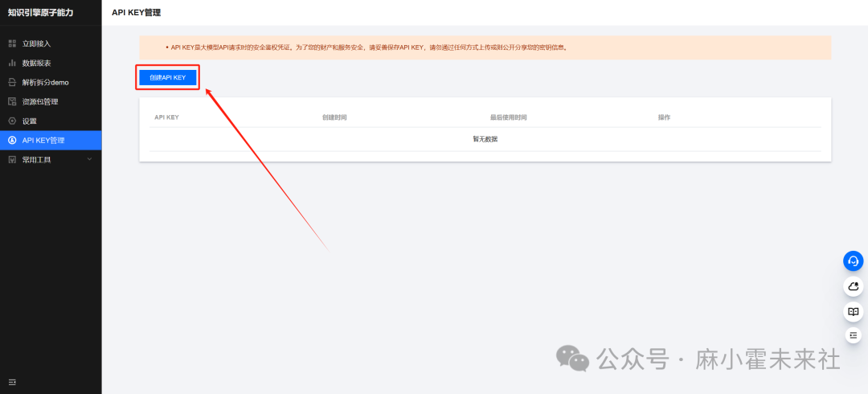Click the 创建API KEY button

point(168,77)
